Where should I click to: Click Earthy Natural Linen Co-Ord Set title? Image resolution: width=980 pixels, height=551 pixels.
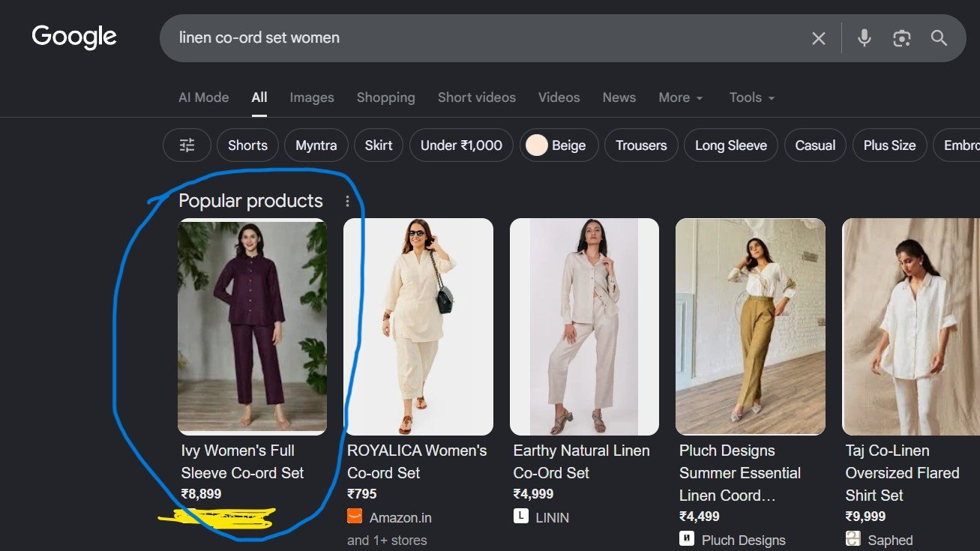click(x=581, y=462)
